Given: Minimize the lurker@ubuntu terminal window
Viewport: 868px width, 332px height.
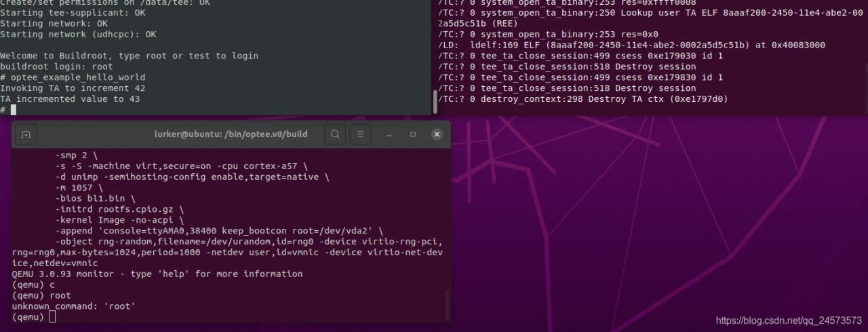Looking at the screenshot, I should point(389,134).
